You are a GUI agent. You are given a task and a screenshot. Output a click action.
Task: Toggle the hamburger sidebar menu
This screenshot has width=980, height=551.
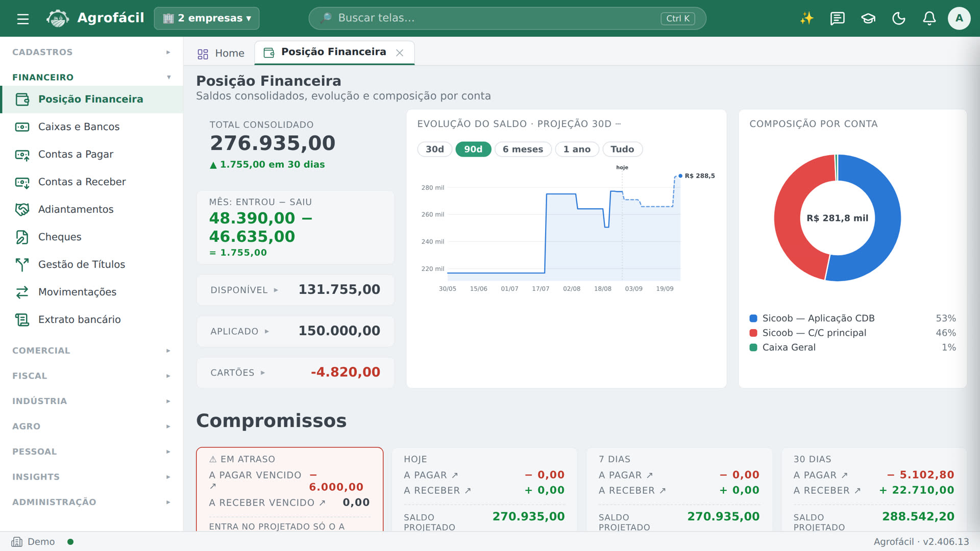(x=22, y=19)
